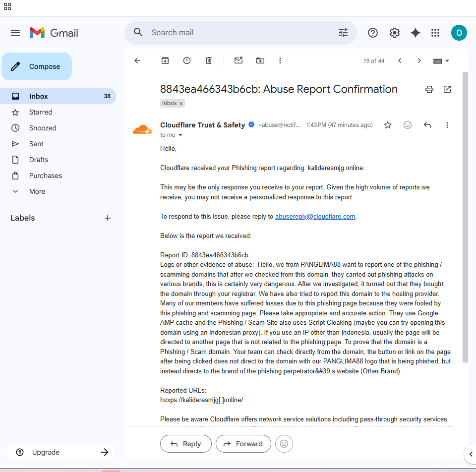Create new label plus icon
The image size is (476, 472).
(108, 218)
